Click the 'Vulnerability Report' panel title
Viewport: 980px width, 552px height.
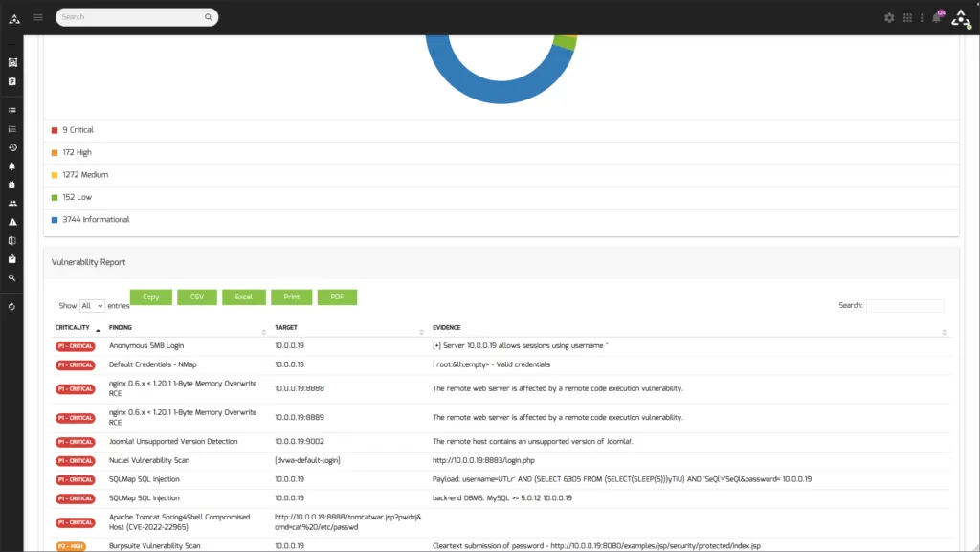click(88, 262)
